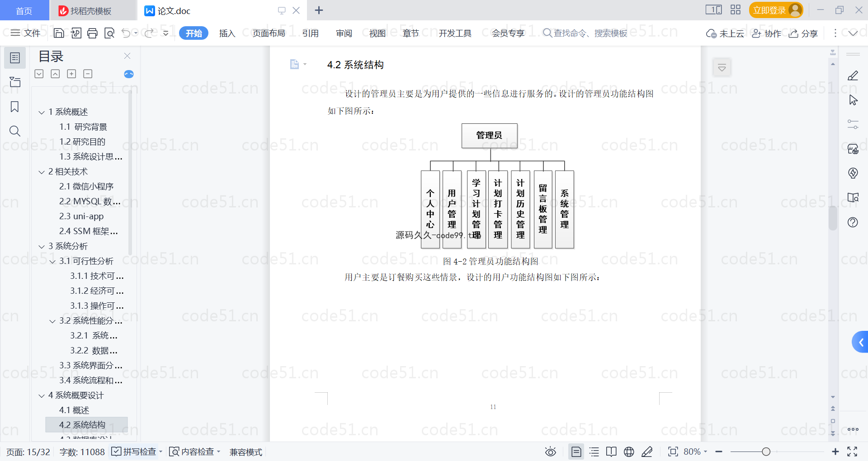
Task: Close the 目录 outline panel
Action: (x=127, y=56)
